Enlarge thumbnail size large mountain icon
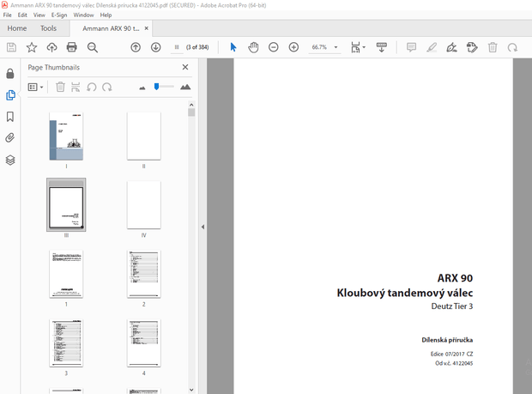532x394 pixels. pos(185,88)
